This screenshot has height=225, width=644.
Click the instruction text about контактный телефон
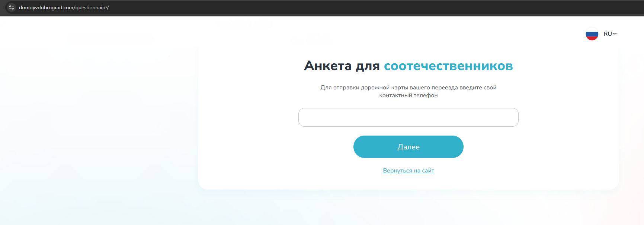(408, 91)
